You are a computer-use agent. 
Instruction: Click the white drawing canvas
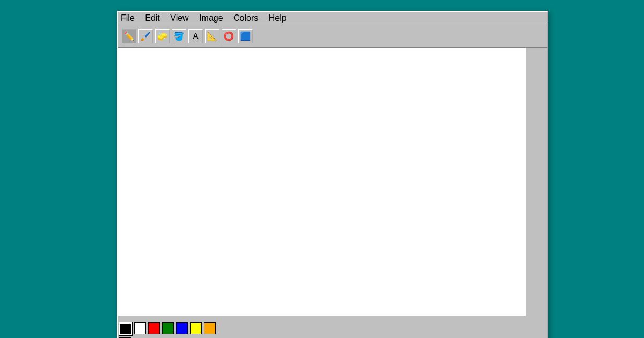click(321, 181)
